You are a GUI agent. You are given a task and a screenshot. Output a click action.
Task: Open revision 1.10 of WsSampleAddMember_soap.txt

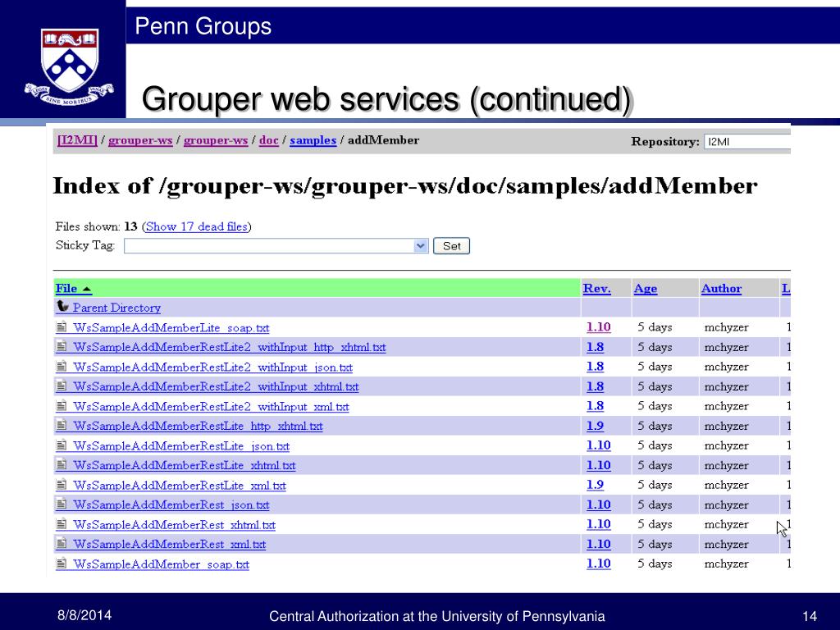(598, 564)
